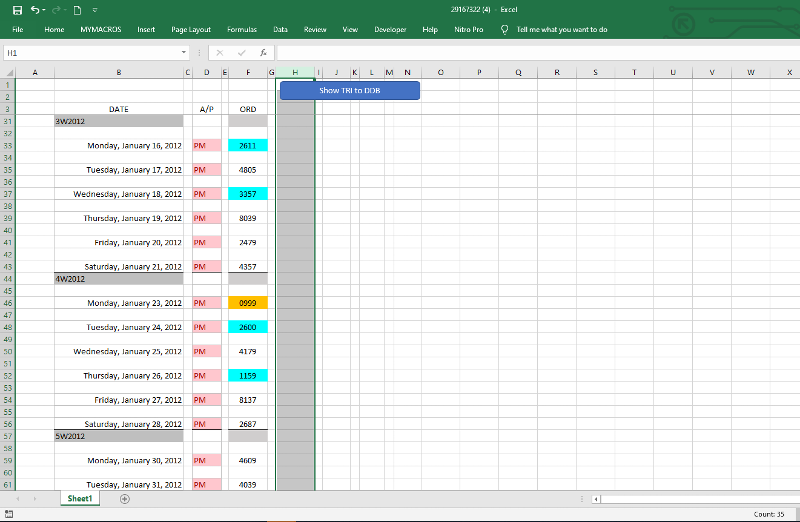Screen dimensions: 800x522
Task: Click the Enter checkmark in the formula bar
Action: click(x=241, y=52)
